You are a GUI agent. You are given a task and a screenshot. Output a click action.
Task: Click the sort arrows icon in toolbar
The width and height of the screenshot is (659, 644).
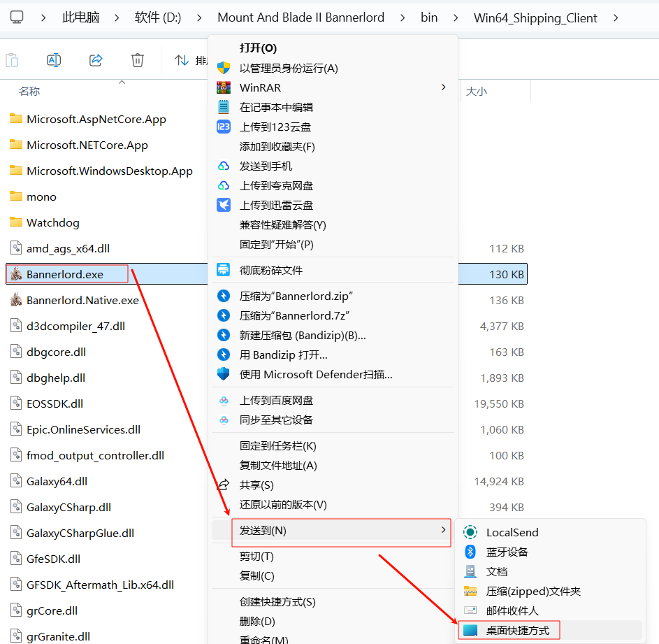(x=182, y=60)
